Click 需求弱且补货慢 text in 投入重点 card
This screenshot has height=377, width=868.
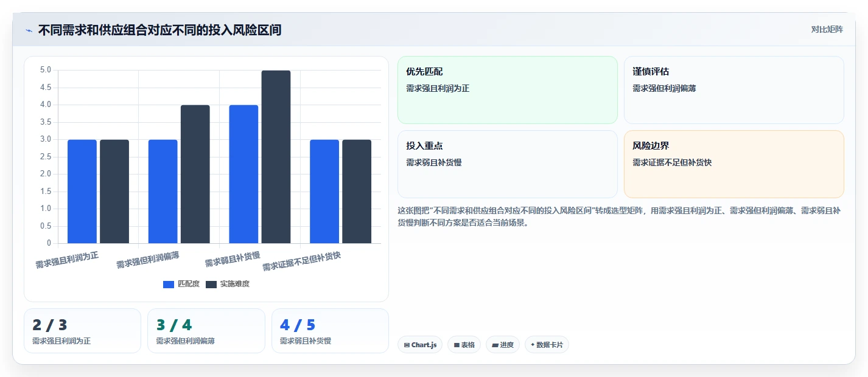434,162
